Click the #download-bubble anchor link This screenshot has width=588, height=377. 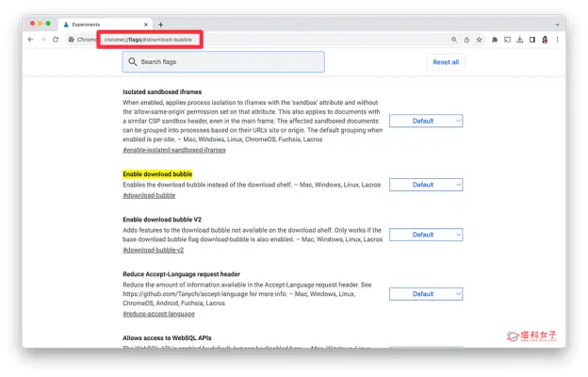tap(149, 195)
